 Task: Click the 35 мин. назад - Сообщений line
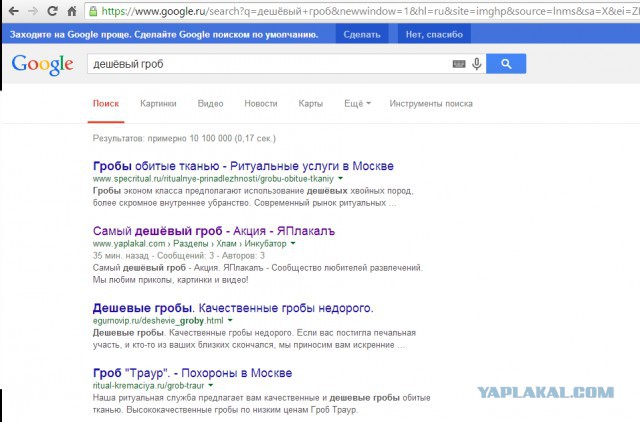(x=179, y=255)
